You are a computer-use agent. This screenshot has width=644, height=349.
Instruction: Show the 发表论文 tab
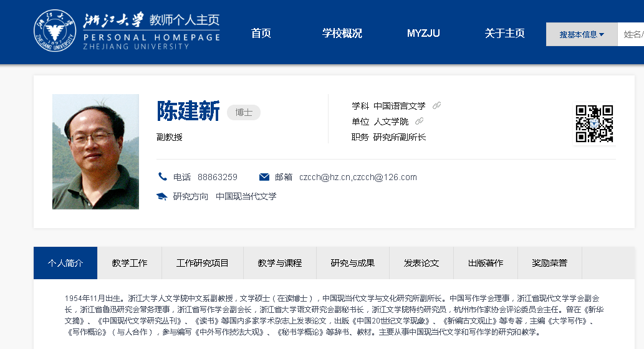coord(421,263)
